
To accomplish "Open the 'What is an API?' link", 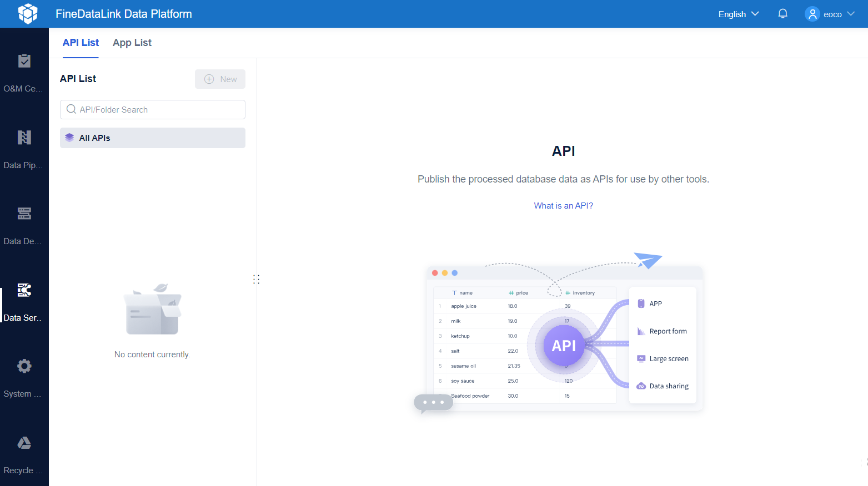I will click(563, 206).
